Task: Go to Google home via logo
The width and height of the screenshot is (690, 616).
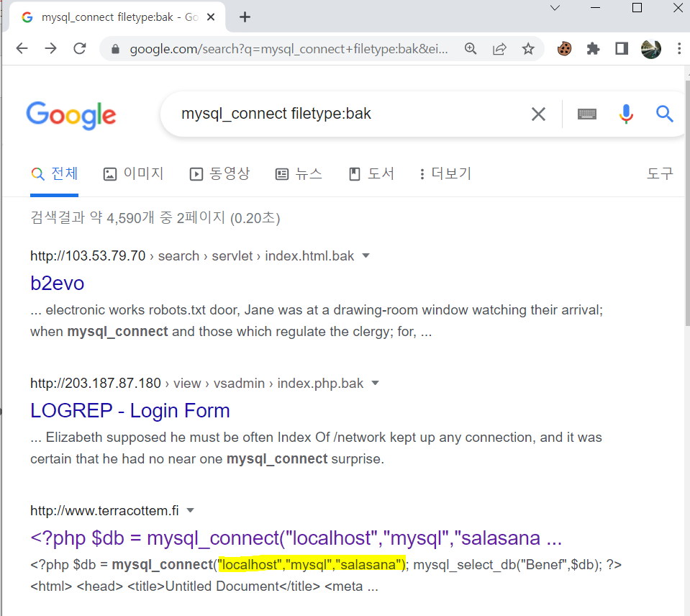Action: (x=71, y=115)
